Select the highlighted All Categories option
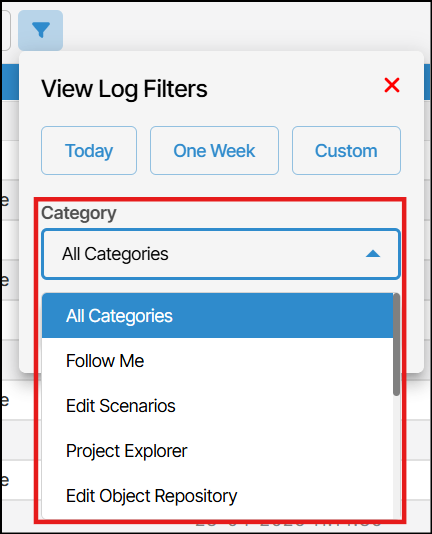432x534 pixels. click(217, 316)
